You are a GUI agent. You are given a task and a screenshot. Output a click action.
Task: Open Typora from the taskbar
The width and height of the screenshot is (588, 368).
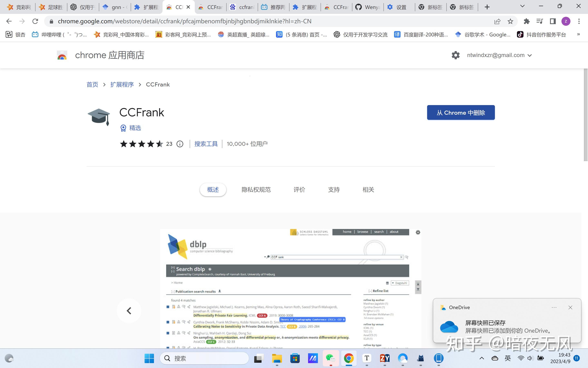(x=367, y=358)
